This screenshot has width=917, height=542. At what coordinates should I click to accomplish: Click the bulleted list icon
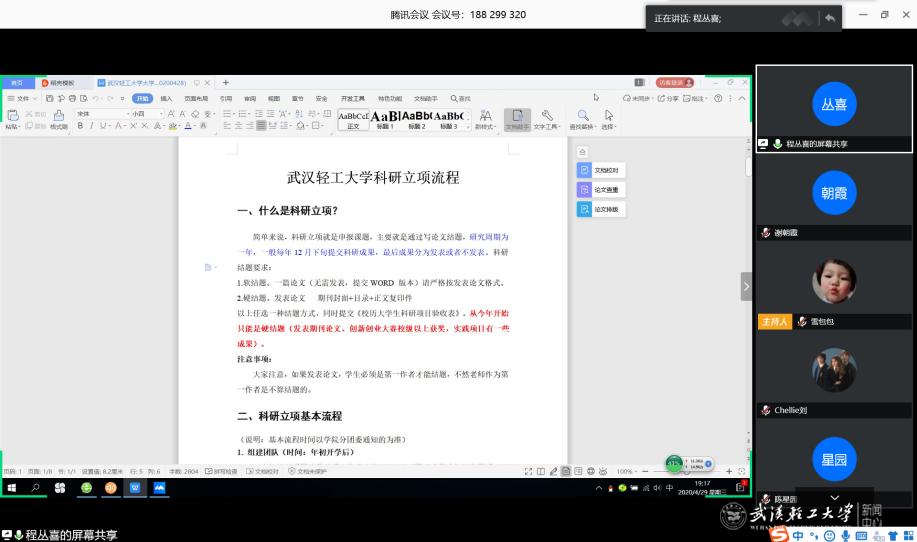pyautogui.click(x=227, y=113)
